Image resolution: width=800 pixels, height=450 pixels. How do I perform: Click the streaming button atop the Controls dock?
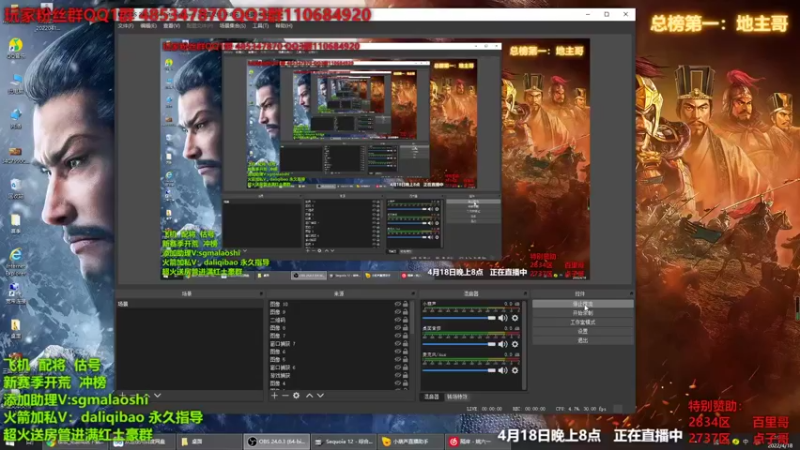point(583,304)
